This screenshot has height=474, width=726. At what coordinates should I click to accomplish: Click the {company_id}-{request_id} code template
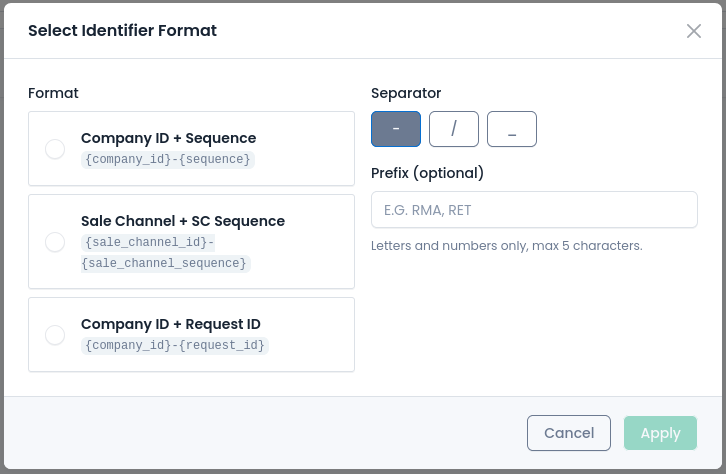click(x=175, y=345)
